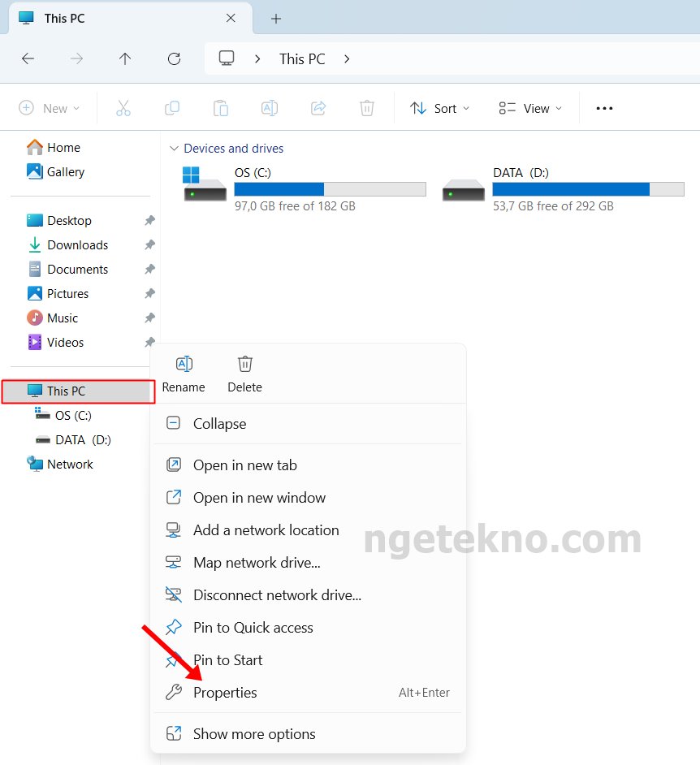Expand the New item dropdown
The height and width of the screenshot is (765, 700).
(x=50, y=108)
